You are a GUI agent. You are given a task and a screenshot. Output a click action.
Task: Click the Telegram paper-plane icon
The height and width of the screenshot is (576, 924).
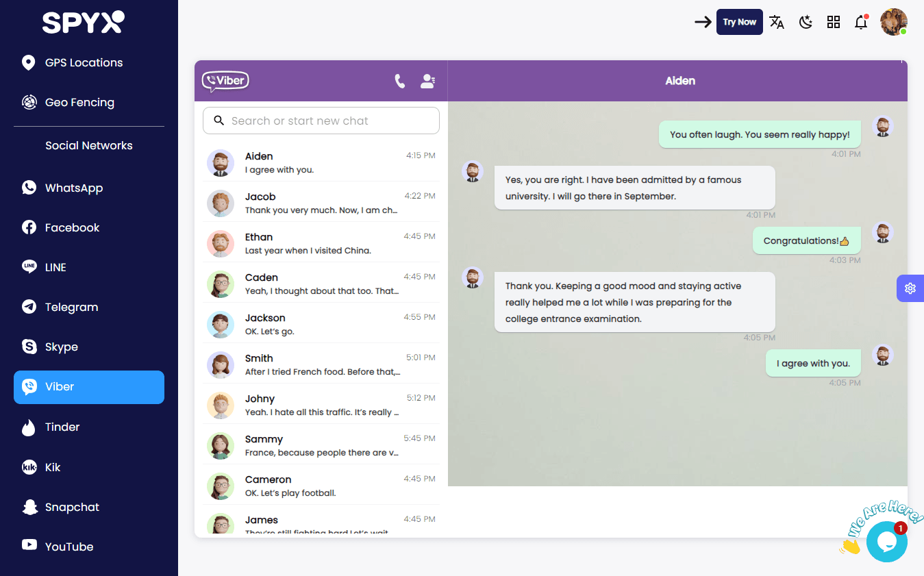pyautogui.click(x=29, y=307)
